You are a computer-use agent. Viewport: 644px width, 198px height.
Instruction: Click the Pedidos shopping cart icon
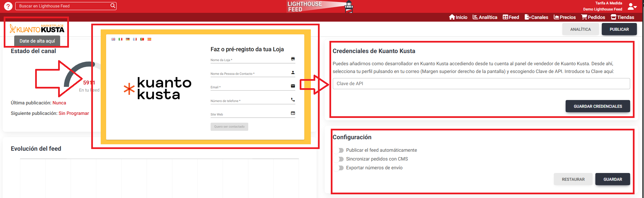(x=584, y=17)
